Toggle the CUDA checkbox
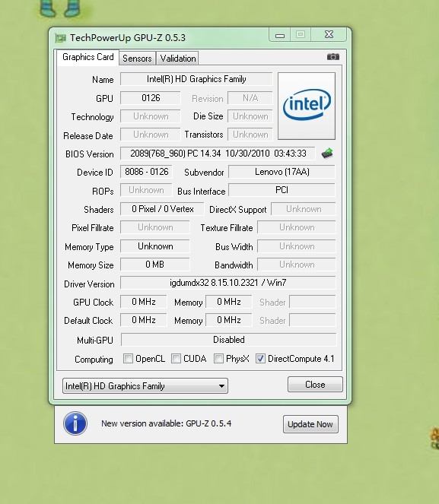The width and height of the screenshot is (439, 504). point(176,358)
